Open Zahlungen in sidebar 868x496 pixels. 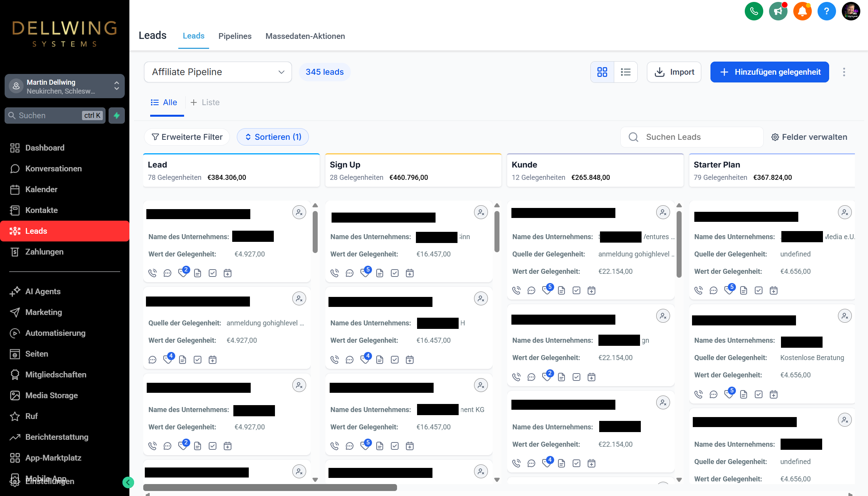point(65,252)
